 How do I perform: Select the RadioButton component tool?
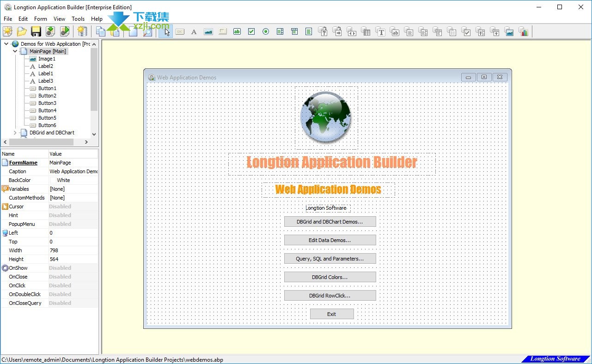[x=266, y=31]
